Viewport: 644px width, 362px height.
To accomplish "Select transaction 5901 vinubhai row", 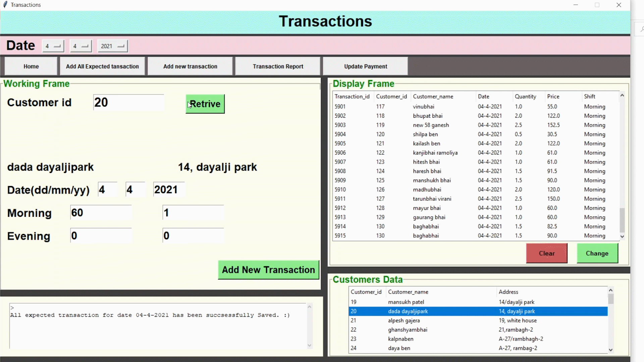I will pyautogui.click(x=476, y=107).
